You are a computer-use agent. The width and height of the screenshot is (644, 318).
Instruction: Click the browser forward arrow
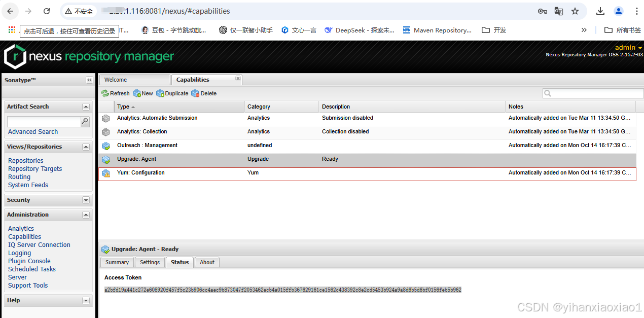28,11
